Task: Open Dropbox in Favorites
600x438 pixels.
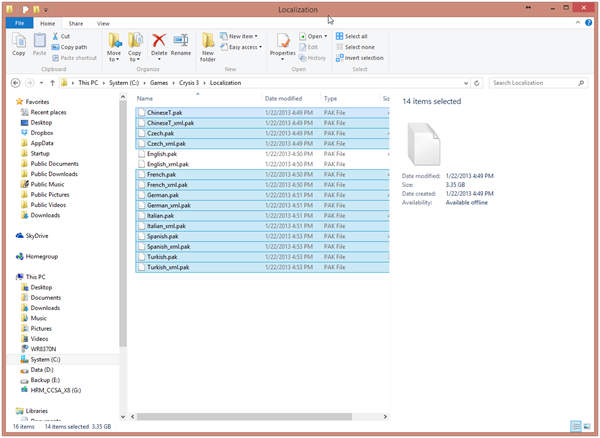Action: [37, 133]
